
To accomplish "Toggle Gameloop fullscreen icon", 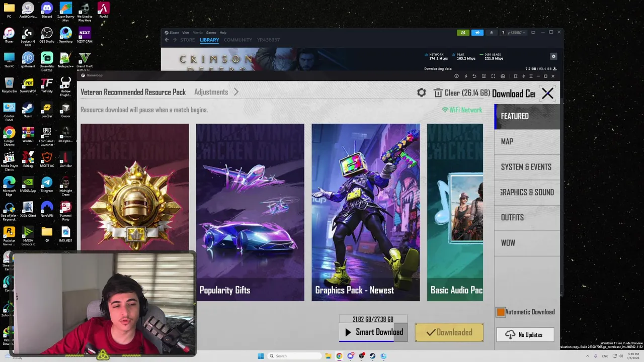I will point(493,76).
